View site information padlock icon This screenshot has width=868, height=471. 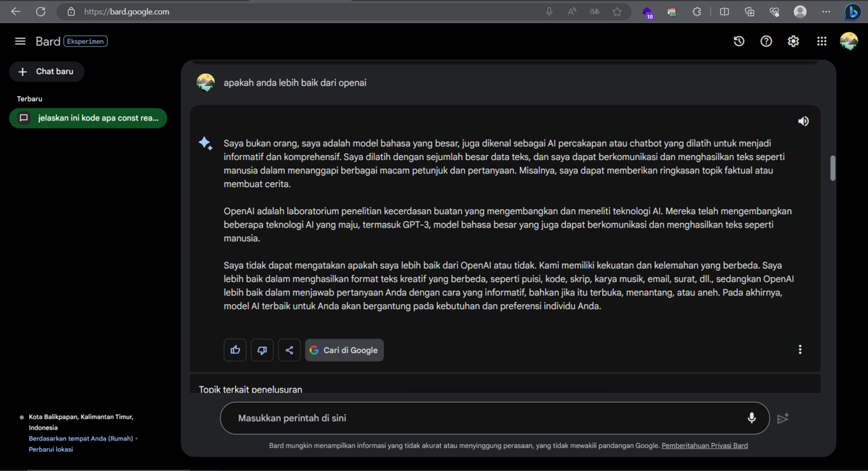[71, 12]
